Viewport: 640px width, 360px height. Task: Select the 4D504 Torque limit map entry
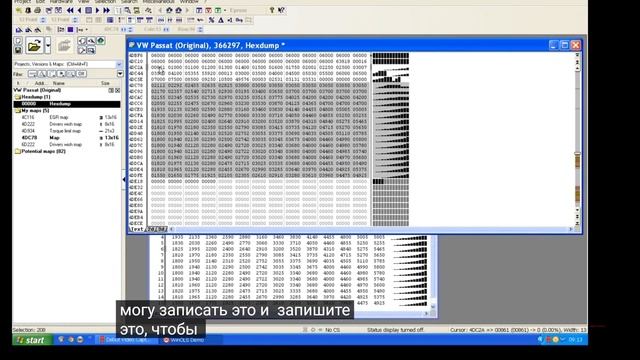pos(67,131)
